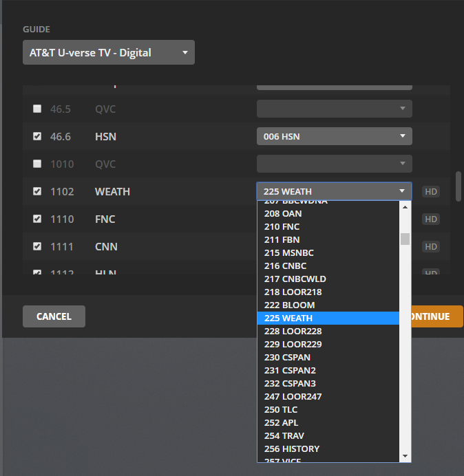The height and width of the screenshot is (476, 464).
Task: Check the 46.5 QVC channel checkbox
Action: (37, 109)
